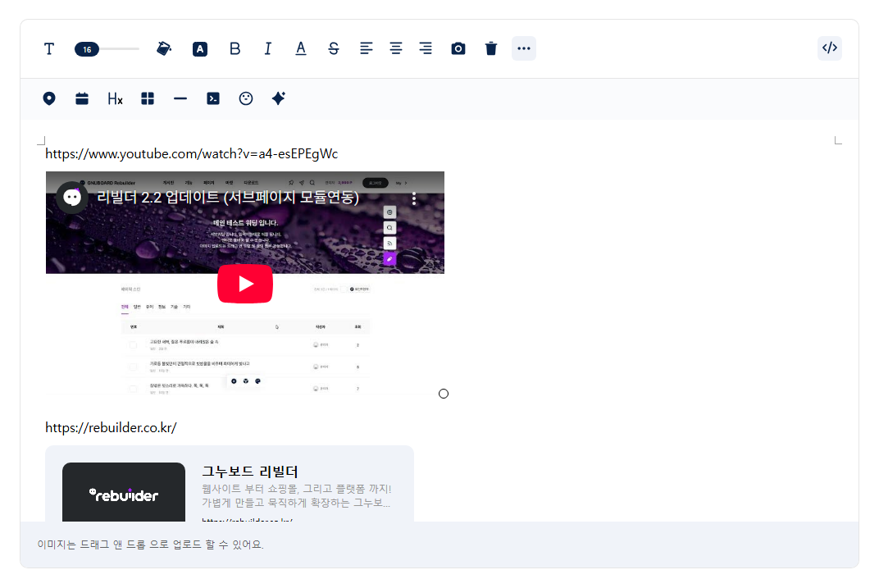Click the rebuilder logo thumbnail

click(124, 492)
